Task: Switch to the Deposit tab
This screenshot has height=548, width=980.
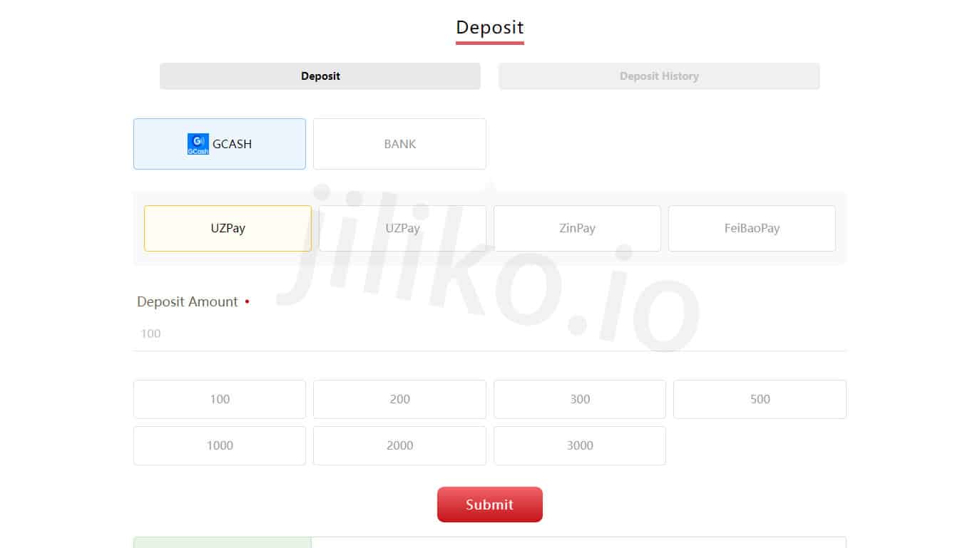Action: (x=320, y=76)
